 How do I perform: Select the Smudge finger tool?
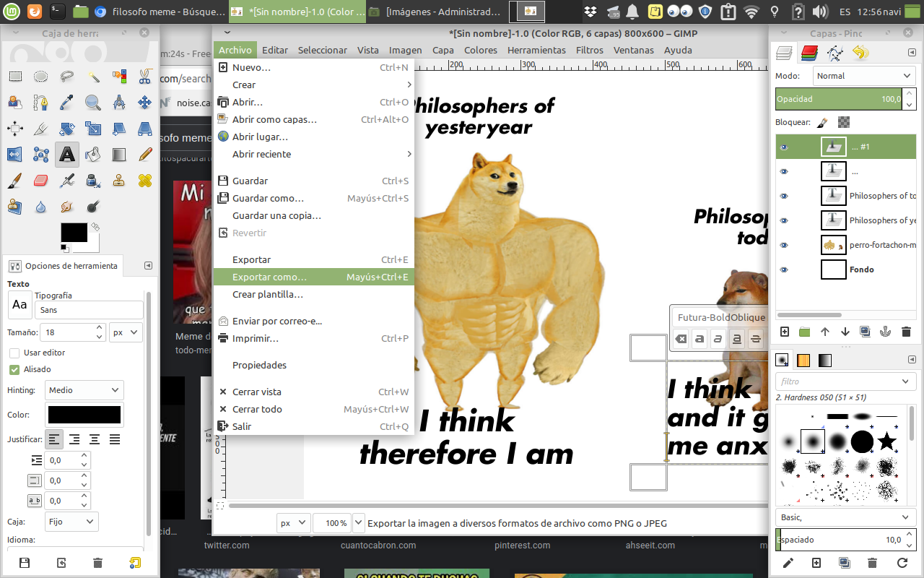click(67, 207)
